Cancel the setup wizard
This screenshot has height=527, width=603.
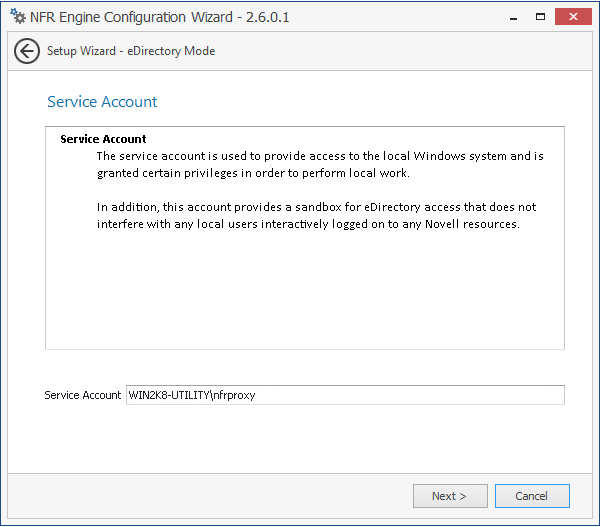click(532, 496)
